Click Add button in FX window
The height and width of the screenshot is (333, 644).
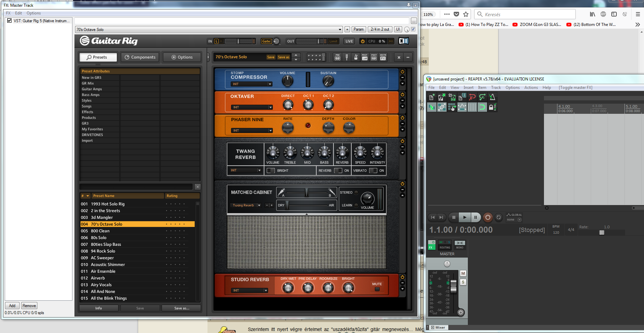point(12,306)
